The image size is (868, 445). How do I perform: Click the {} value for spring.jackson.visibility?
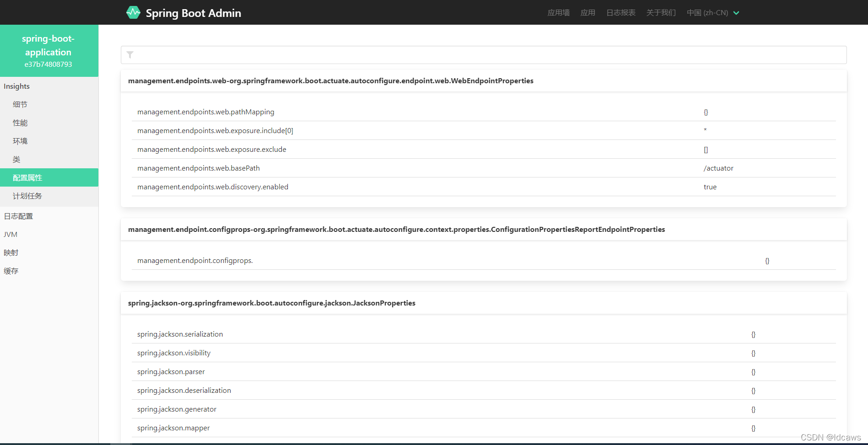[x=754, y=353]
